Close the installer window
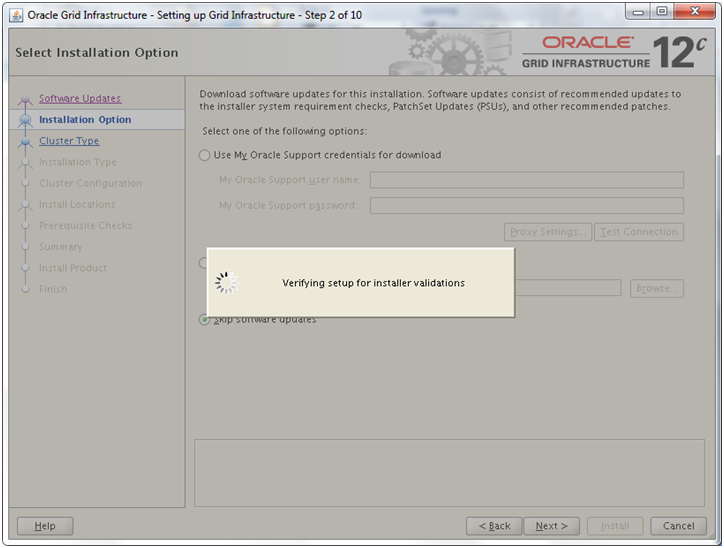The height and width of the screenshot is (548, 724). tap(695, 12)
